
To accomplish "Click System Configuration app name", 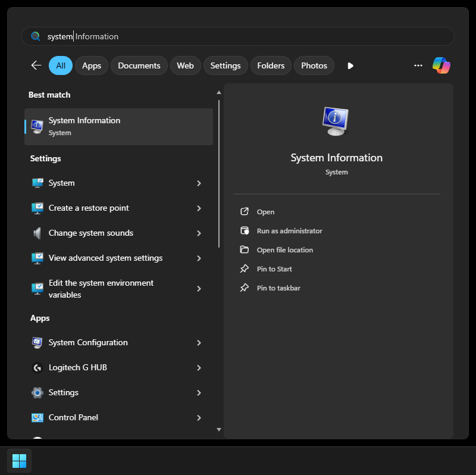I will pos(88,343).
